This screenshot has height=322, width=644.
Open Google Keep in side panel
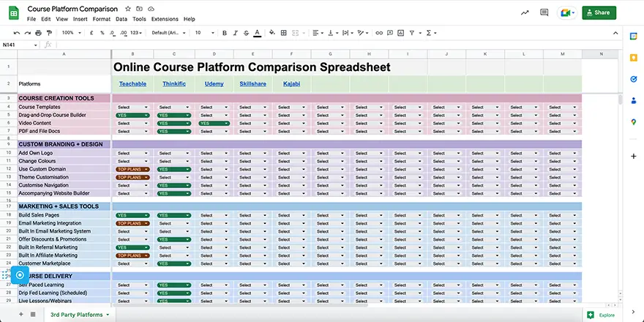click(633, 57)
